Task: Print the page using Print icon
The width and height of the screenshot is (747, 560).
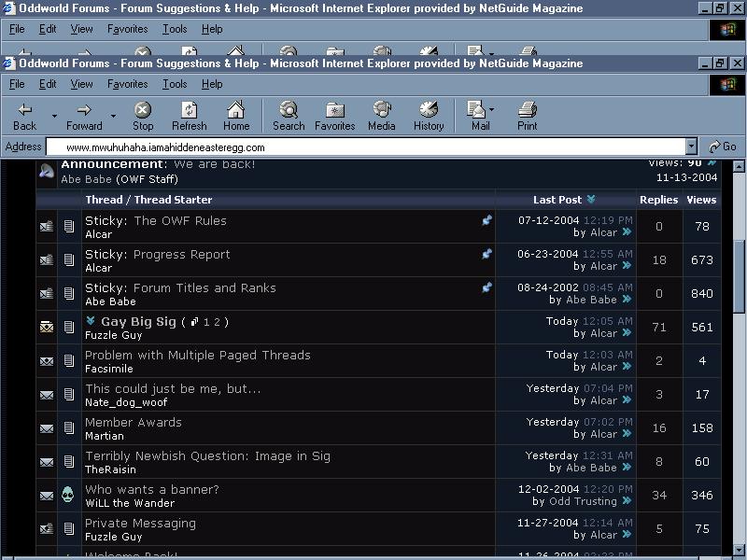Action: 528,116
